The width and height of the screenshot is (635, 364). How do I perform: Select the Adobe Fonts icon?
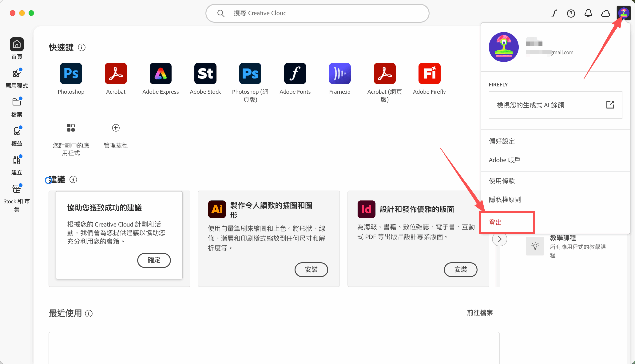[x=295, y=73]
